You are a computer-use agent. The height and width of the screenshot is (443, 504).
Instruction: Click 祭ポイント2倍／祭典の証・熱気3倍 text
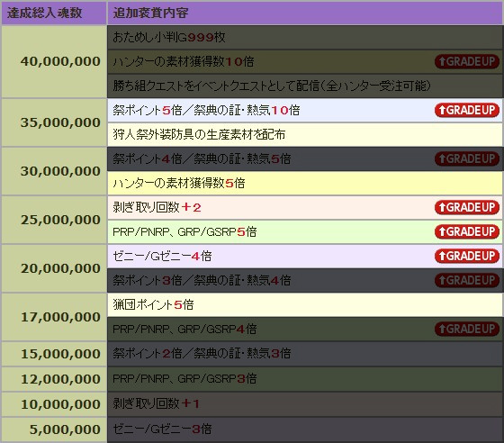pos(202,354)
